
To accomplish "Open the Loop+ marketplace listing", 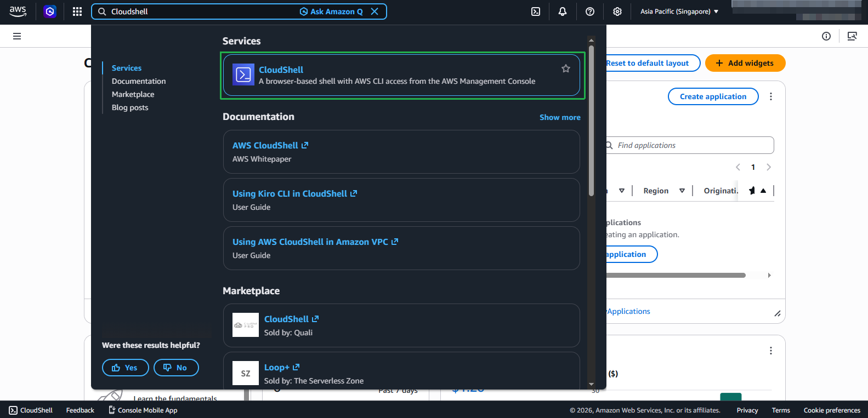I will [282, 367].
